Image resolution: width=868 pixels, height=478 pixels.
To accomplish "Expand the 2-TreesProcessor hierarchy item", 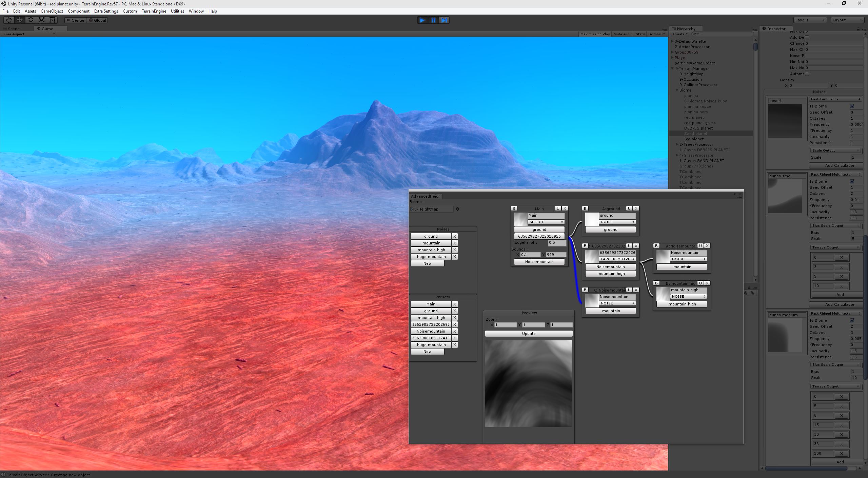I will (x=675, y=144).
